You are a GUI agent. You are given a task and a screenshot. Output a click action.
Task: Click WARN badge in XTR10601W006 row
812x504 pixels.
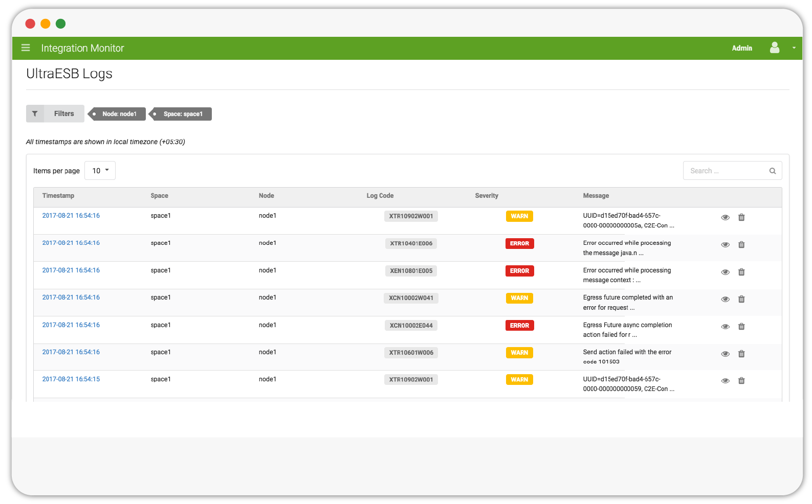tap(519, 353)
